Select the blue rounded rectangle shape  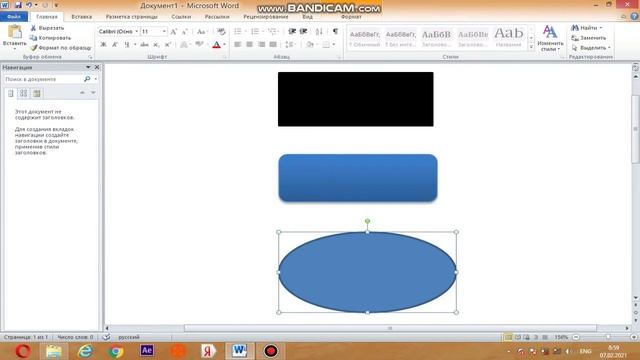[x=358, y=178]
